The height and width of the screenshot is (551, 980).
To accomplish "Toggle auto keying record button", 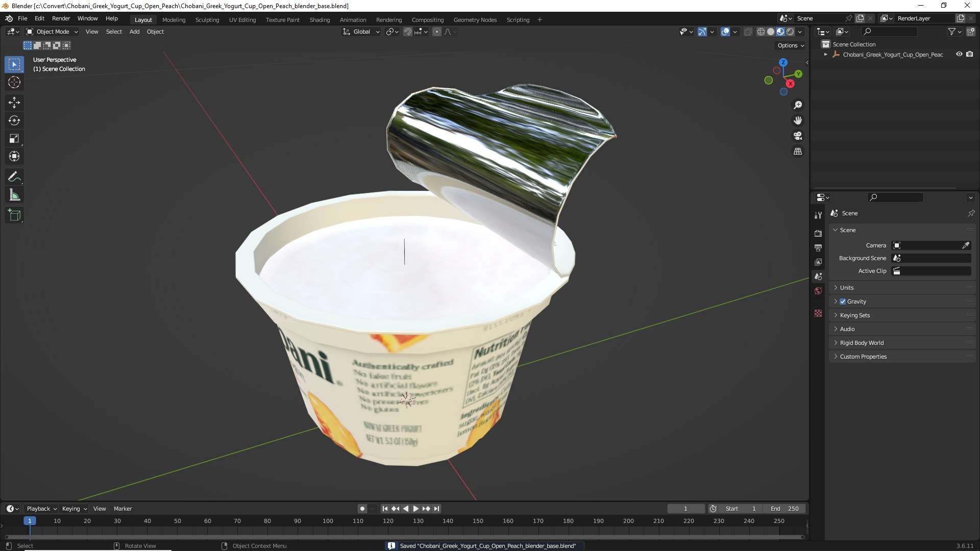I will tap(362, 509).
